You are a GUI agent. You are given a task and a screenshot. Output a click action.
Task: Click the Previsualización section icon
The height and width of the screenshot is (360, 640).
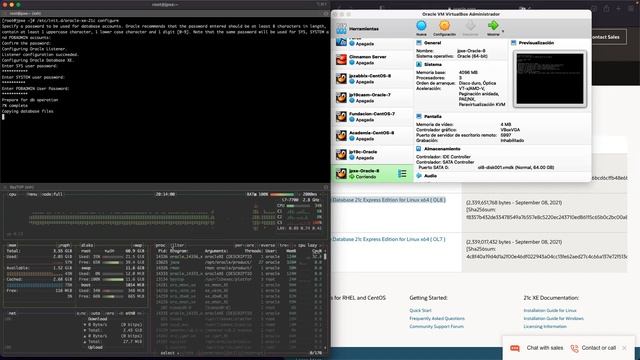(513, 42)
